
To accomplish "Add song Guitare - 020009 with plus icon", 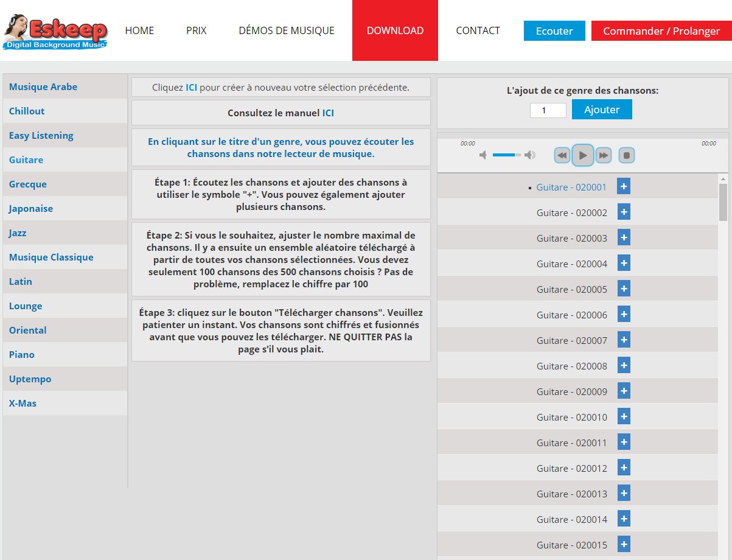I will click(x=624, y=391).
